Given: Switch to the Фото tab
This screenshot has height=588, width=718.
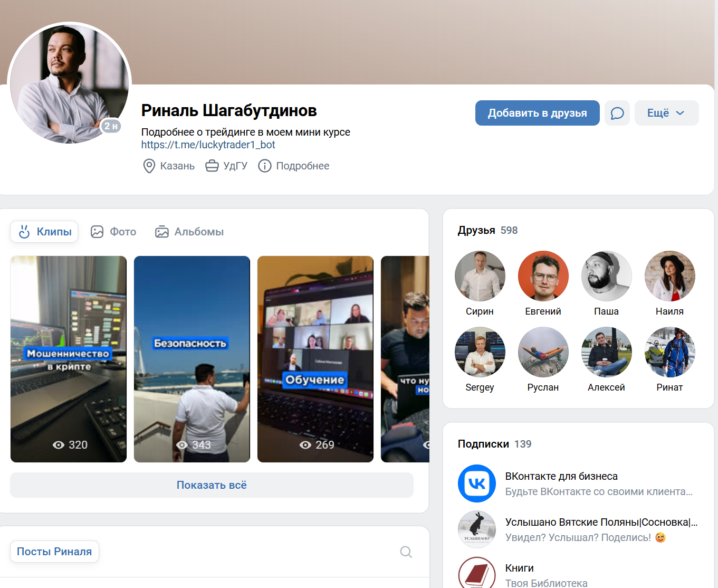Looking at the screenshot, I should (113, 232).
